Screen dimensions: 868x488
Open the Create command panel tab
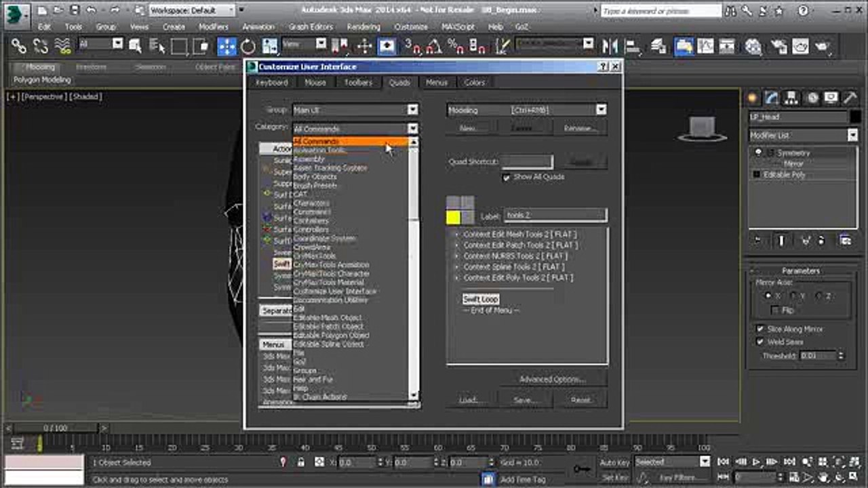pos(752,98)
